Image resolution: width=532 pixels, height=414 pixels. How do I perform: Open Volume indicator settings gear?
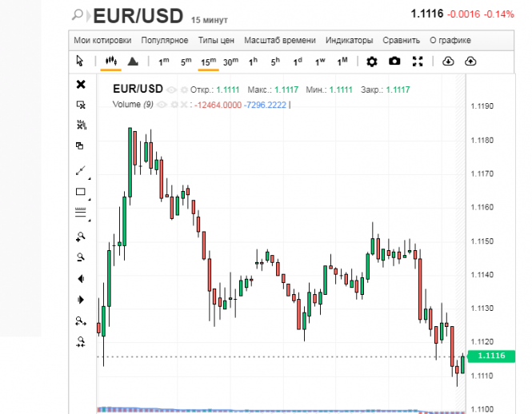[174, 105]
